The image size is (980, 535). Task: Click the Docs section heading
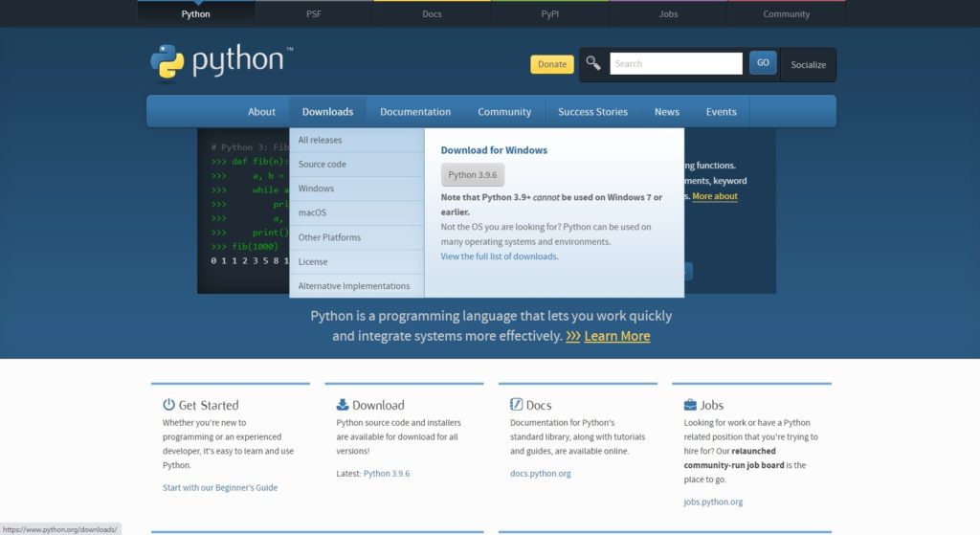pyautogui.click(x=539, y=405)
